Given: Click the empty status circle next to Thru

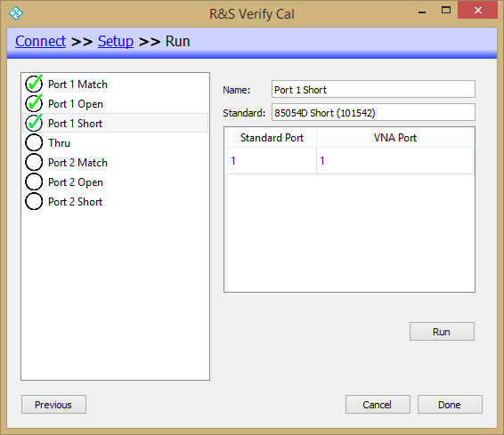Looking at the screenshot, I should click(x=34, y=142).
